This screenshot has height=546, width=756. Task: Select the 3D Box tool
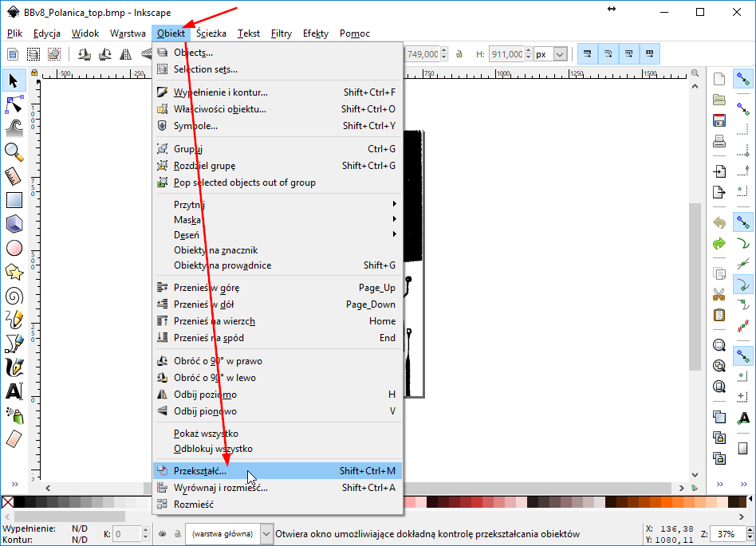[14, 224]
